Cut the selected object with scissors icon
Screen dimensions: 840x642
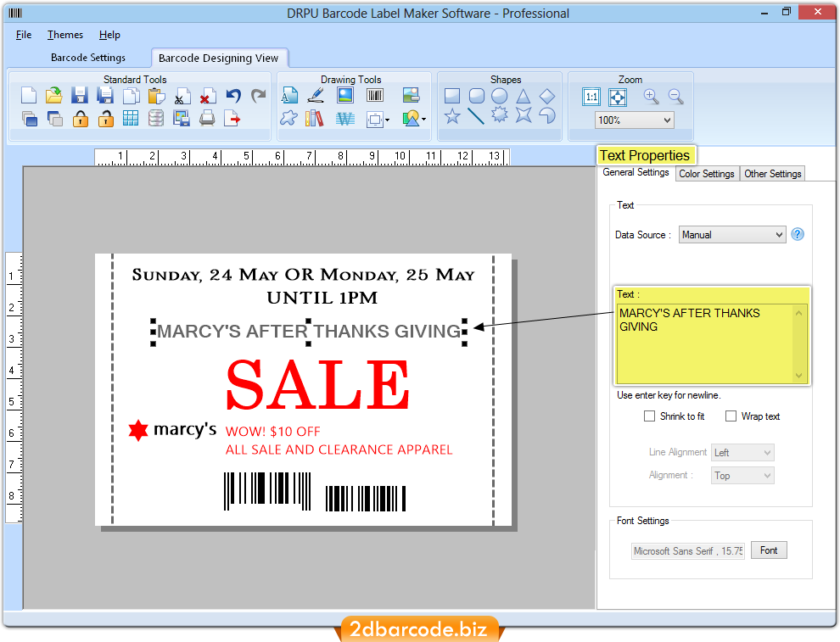[x=182, y=96]
